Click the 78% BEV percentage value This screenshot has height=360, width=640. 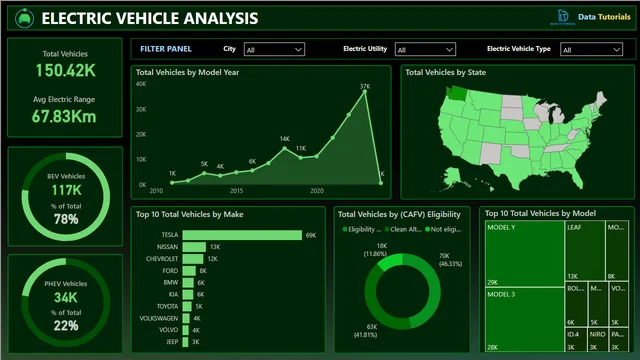pos(66,219)
